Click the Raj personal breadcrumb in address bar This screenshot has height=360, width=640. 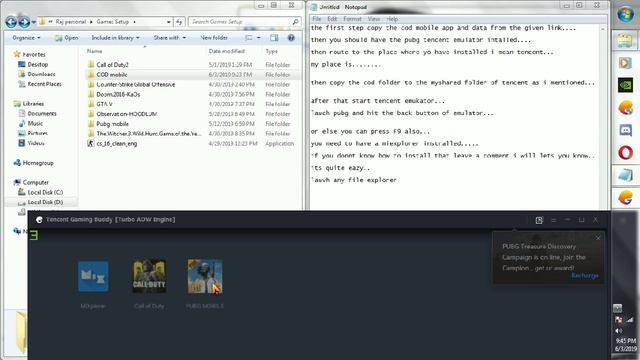tap(71, 22)
